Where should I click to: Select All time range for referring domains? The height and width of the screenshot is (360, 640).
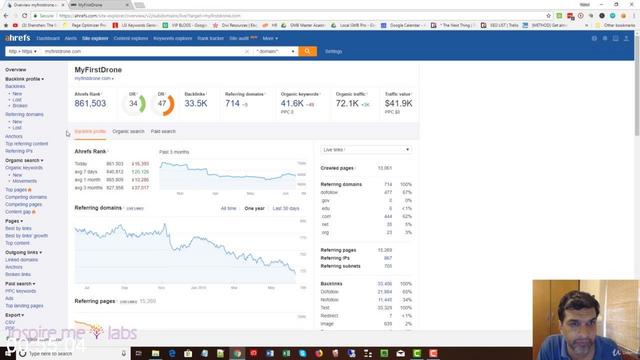(x=229, y=209)
